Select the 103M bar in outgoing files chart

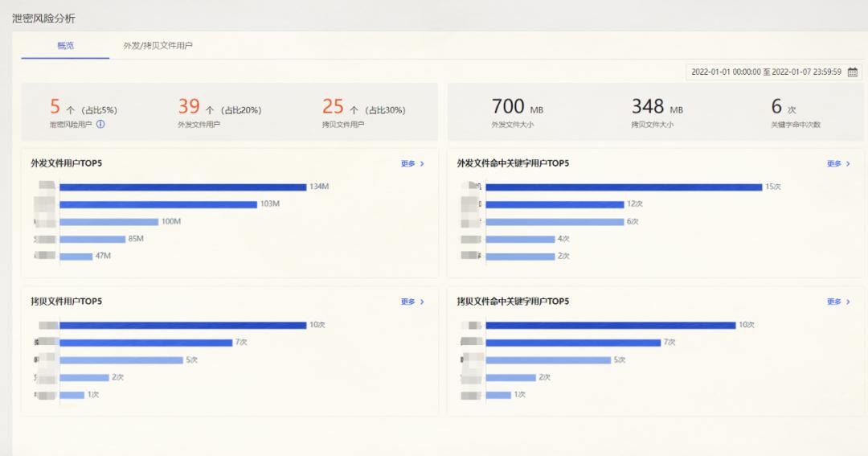158,204
